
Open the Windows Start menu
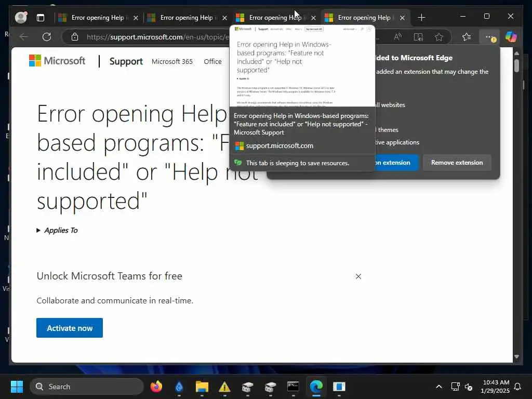pos(17,387)
